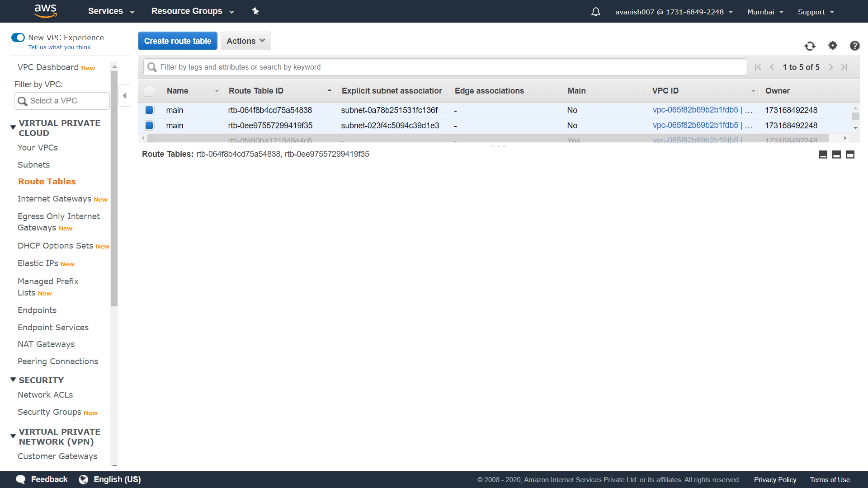Viewport: 868px width, 488px height.
Task: Minimize details pane using leftmost layout icon
Action: (823, 155)
